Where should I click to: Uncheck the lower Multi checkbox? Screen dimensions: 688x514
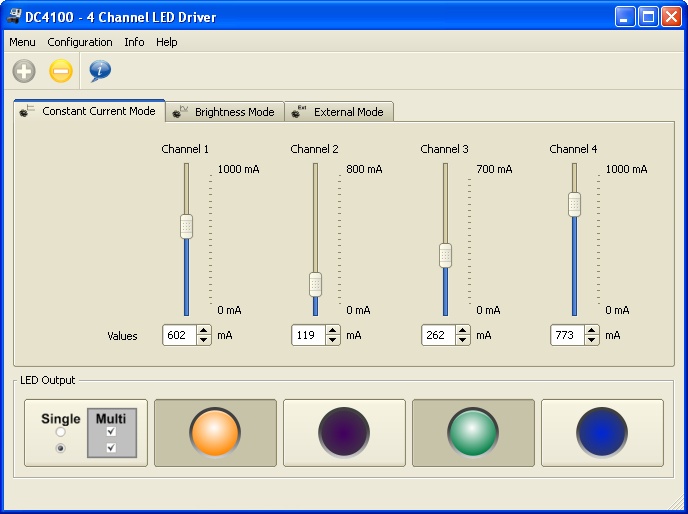[x=111, y=447]
